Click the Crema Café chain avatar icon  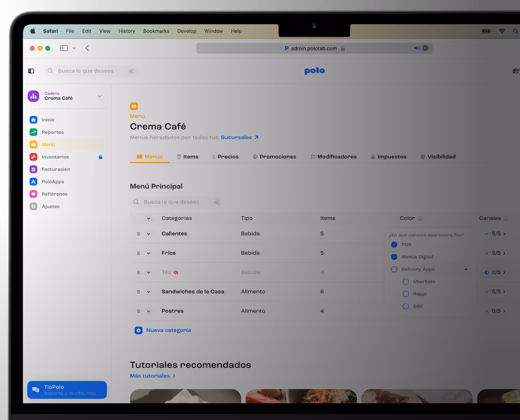pos(33,96)
